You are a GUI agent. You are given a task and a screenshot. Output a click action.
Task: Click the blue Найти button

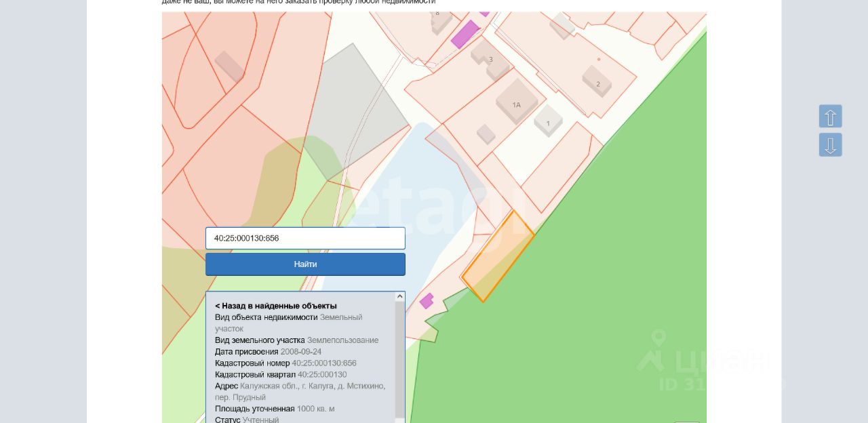coord(305,264)
